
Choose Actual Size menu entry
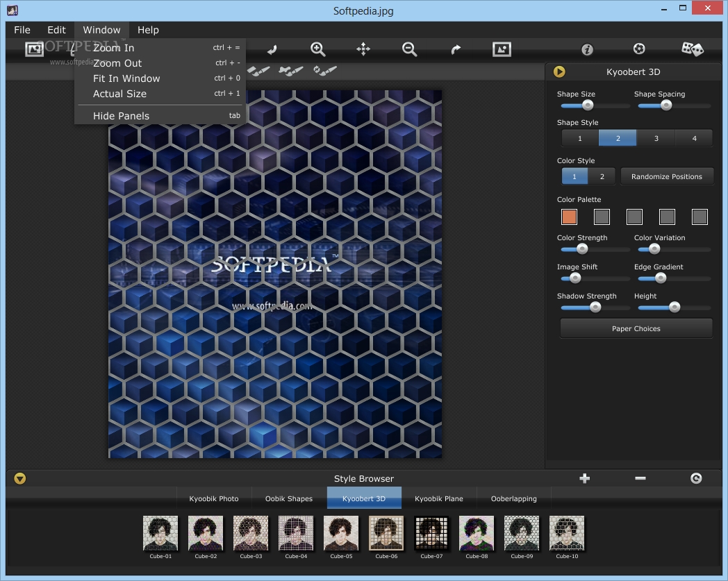[x=160, y=94]
